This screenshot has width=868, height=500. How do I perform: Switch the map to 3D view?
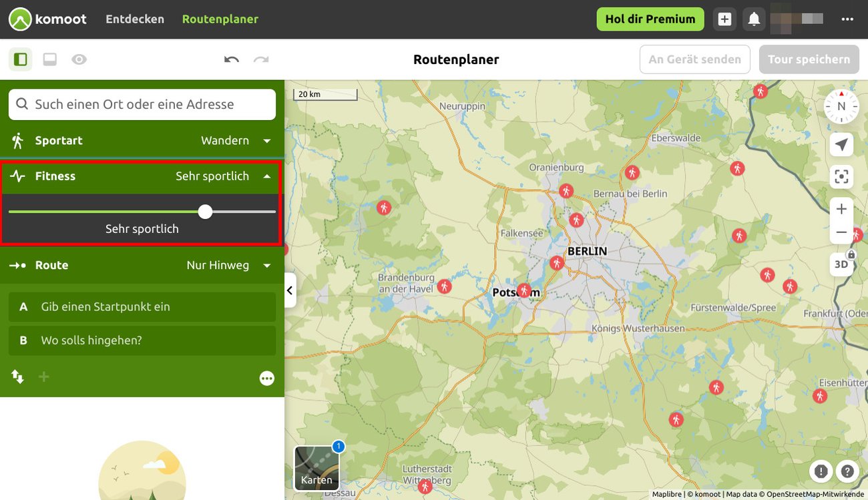[841, 264]
